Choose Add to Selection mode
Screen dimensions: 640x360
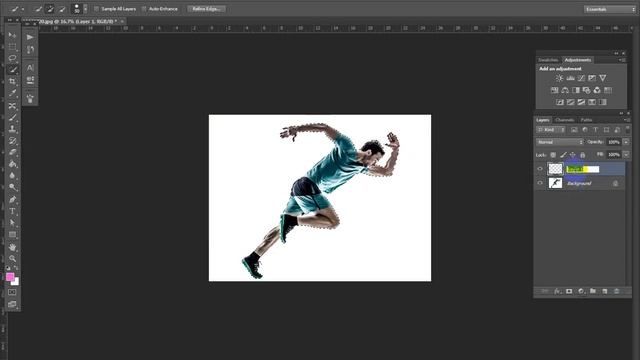[x=50, y=9]
